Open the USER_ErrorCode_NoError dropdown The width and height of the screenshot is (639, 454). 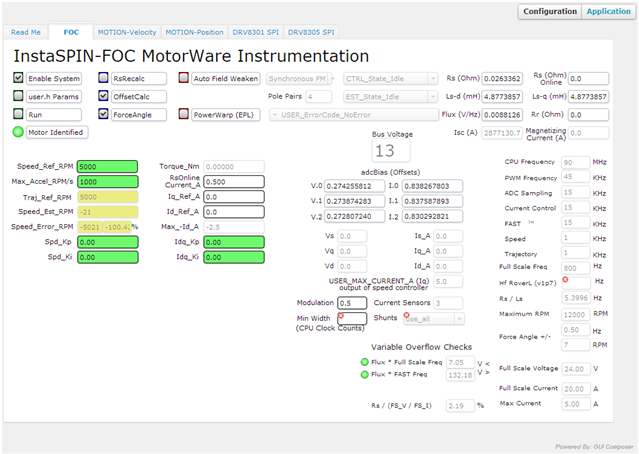[x=354, y=115]
